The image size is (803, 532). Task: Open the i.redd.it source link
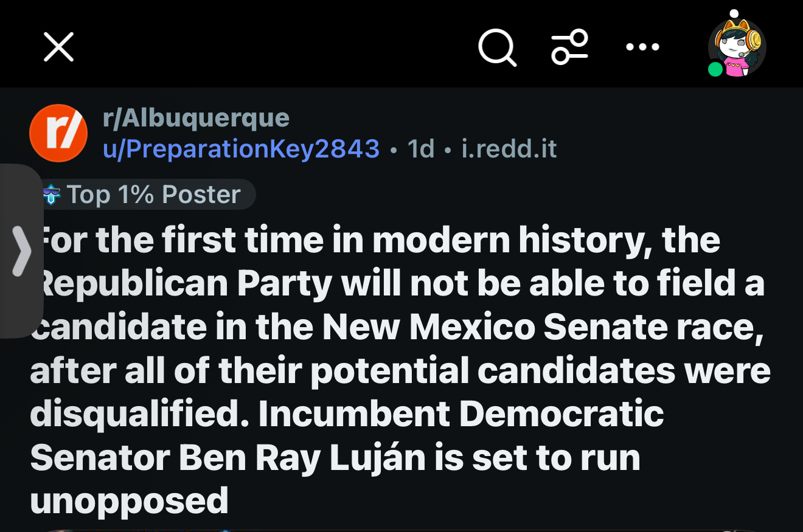[509, 149]
